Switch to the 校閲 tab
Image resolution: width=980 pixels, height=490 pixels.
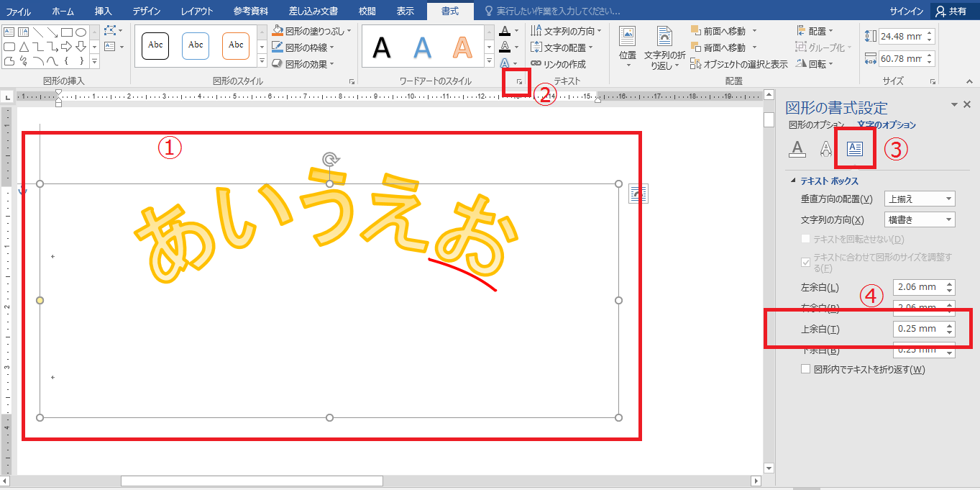point(368,12)
